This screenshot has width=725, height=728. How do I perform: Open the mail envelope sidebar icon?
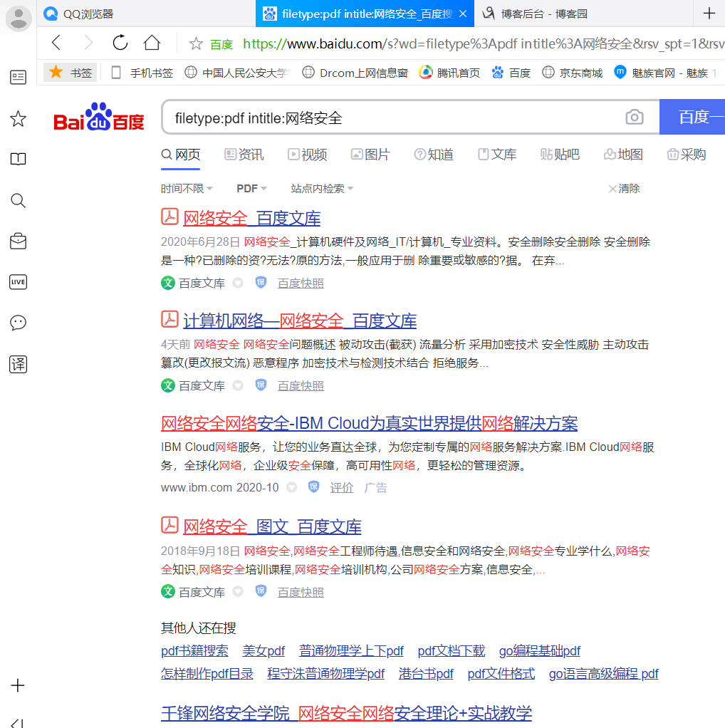pyautogui.click(x=18, y=241)
